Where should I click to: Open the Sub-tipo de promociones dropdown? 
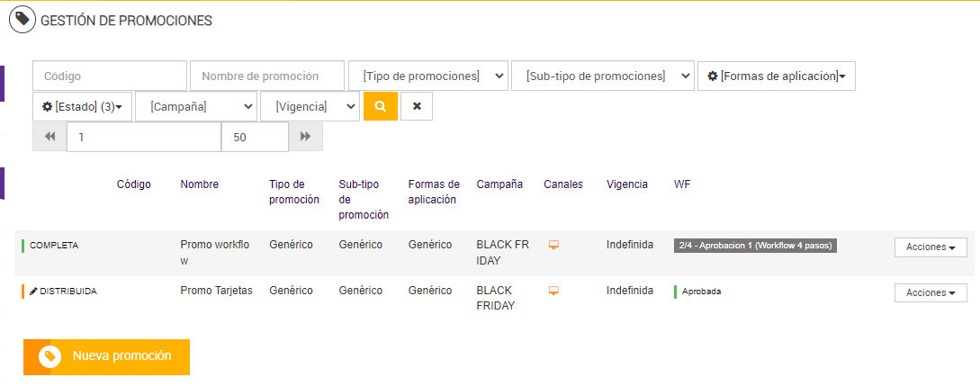pyautogui.click(x=603, y=76)
